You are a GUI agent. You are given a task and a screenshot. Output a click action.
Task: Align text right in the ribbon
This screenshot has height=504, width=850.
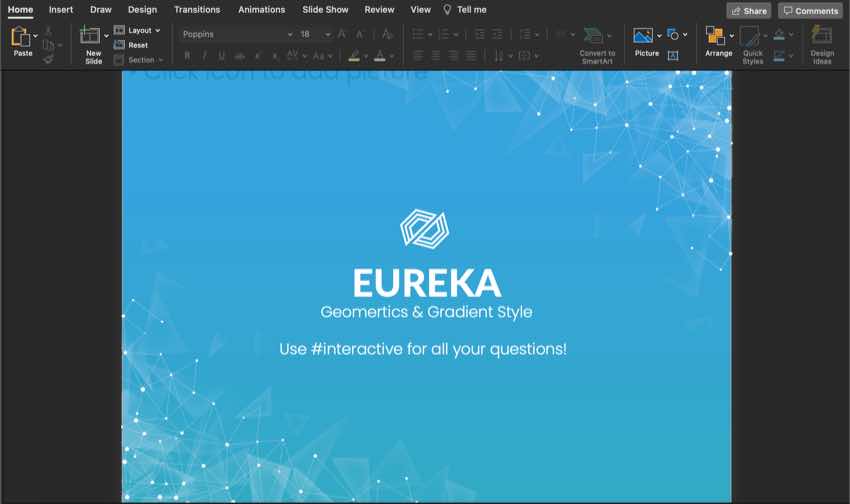pyautogui.click(x=453, y=56)
